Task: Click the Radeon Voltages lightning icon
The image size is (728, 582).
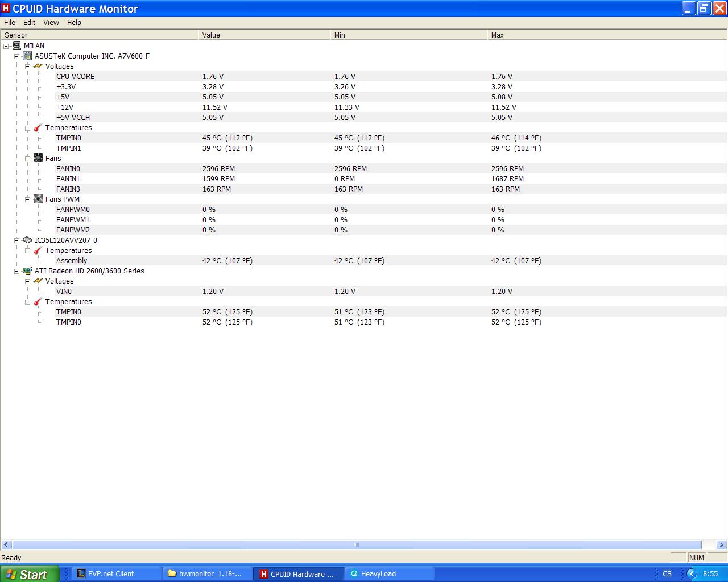Action: point(38,281)
